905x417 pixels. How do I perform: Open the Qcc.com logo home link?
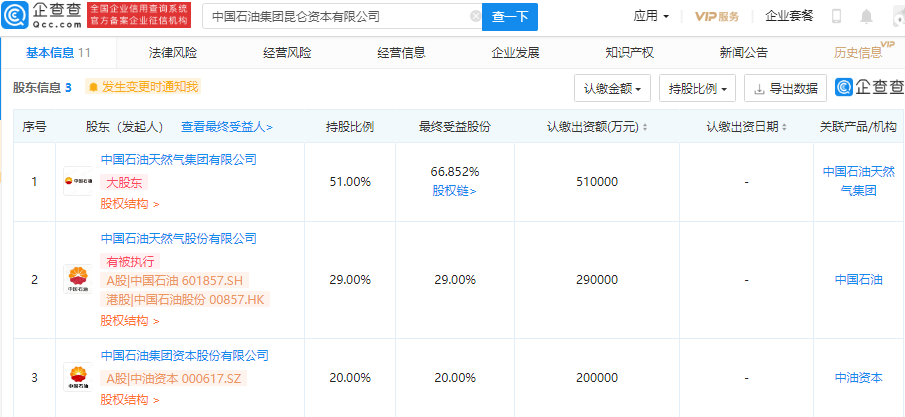click(42, 16)
